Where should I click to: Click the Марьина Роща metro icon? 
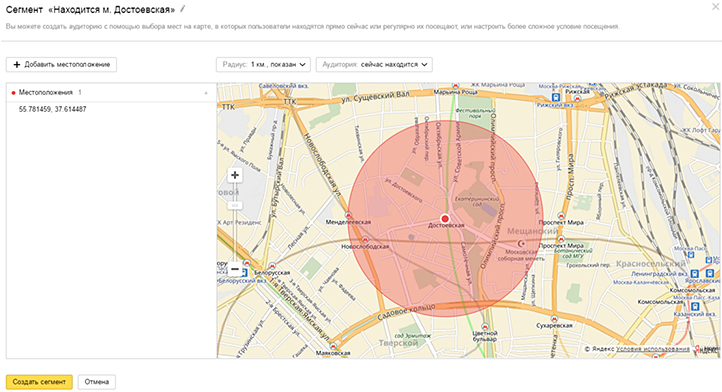click(455, 86)
